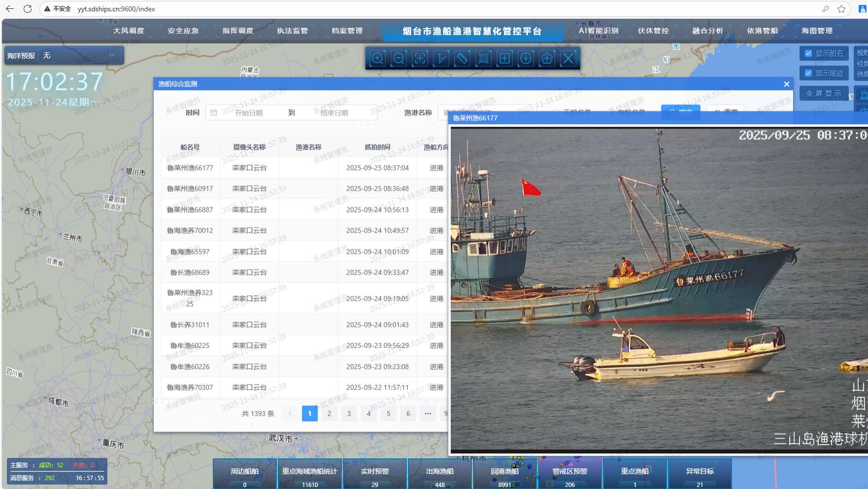Image resolution: width=868 pixels, height=489 pixels.
Task: Go to page 5 of results
Action: tap(389, 414)
